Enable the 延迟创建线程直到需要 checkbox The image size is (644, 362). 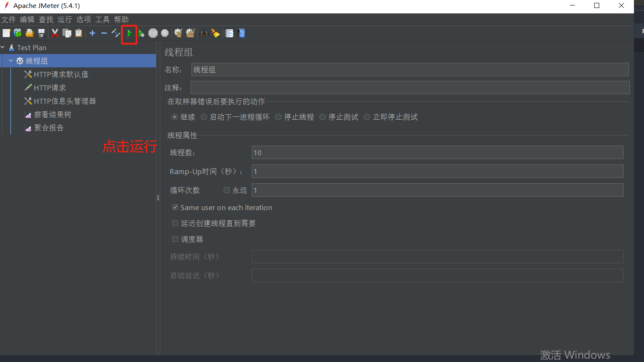pos(175,223)
